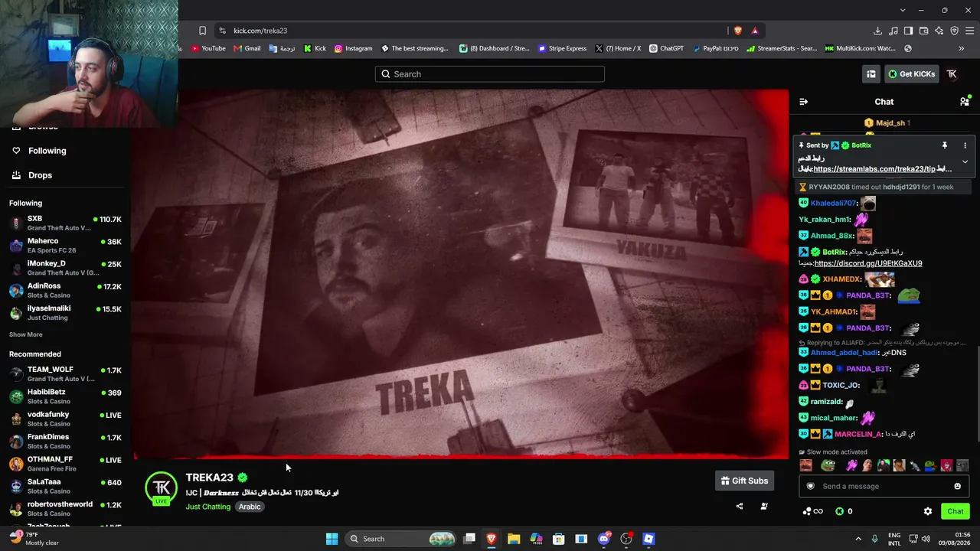Click the chat identity badge icon in message box
Screen dimensions: 980x551
[812, 487]
